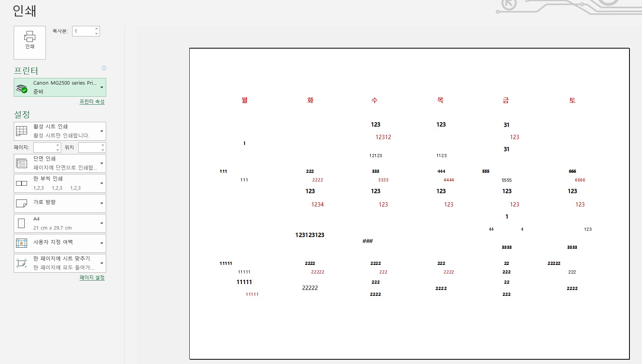This screenshot has width=642, height=364.
Task: Click the red 토 header in preview
Action: point(573,100)
